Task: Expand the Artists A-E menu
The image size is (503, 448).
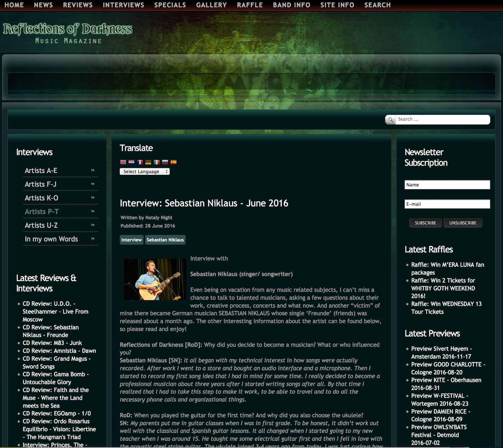Action: (61, 170)
